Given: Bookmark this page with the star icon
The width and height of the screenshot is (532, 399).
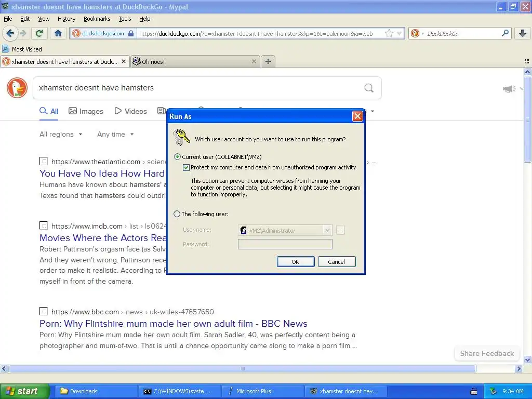Looking at the screenshot, I should [x=389, y=33].
